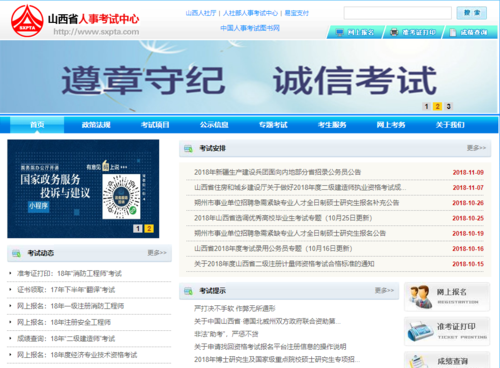Open 网上报名: 18年一级注册消防工程师 item
The height and width of the screenshot is (368, 500).
pos(70,306)
